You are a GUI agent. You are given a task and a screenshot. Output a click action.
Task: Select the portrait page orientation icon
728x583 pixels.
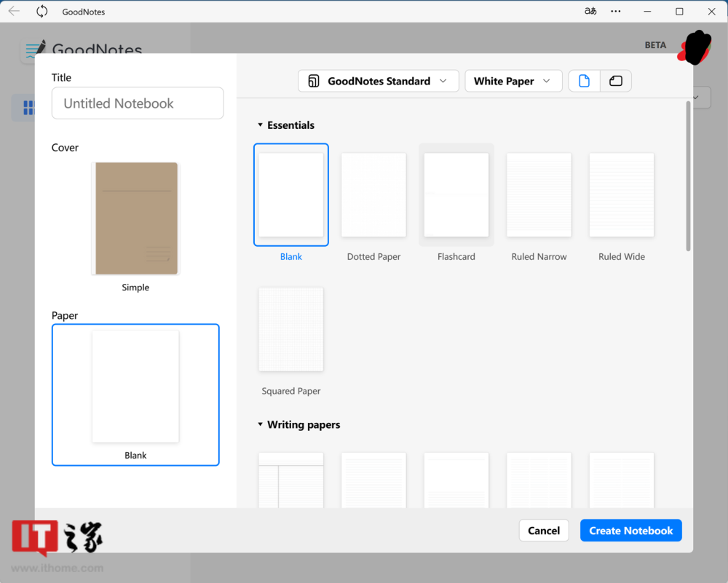(x=584, y=81)
